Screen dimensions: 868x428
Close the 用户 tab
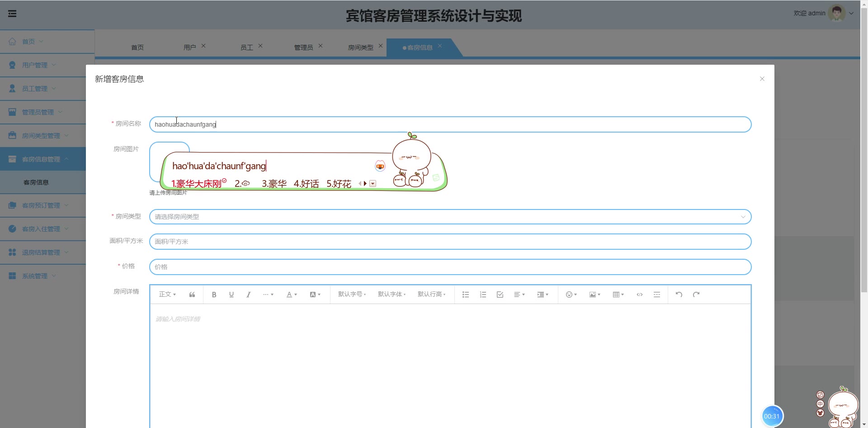pyautogui.click(x=203, y=46)
